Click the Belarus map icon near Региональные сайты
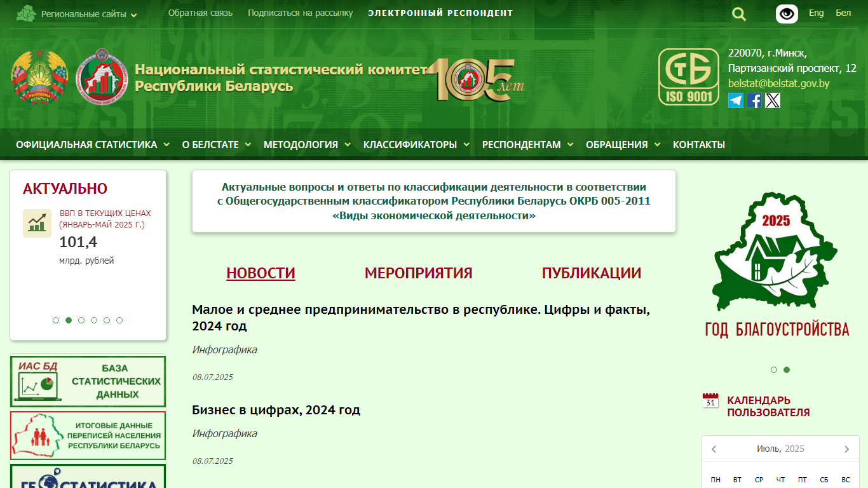868x488 pixels. (x=26, y=13)
